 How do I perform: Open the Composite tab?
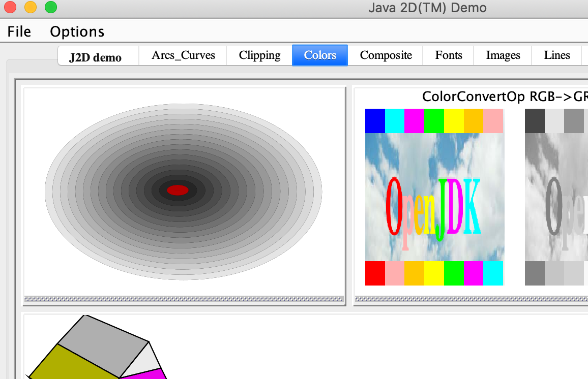386,55
